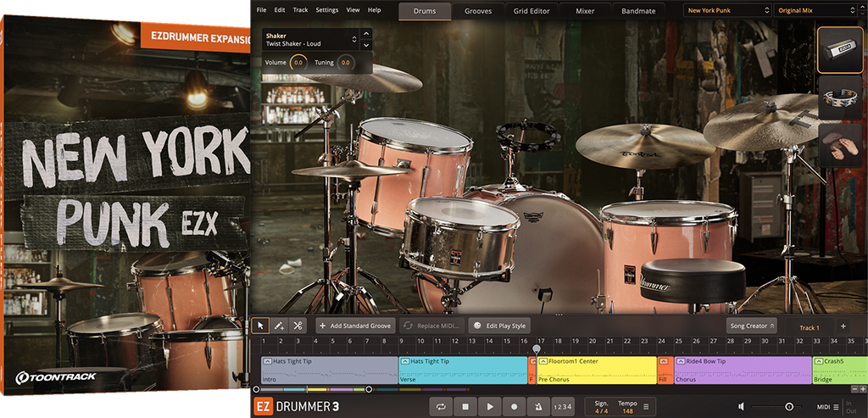Viewport: 868px width, 418px height.
Task: Click the time signature 4/4 value
Action: point(601,411)
